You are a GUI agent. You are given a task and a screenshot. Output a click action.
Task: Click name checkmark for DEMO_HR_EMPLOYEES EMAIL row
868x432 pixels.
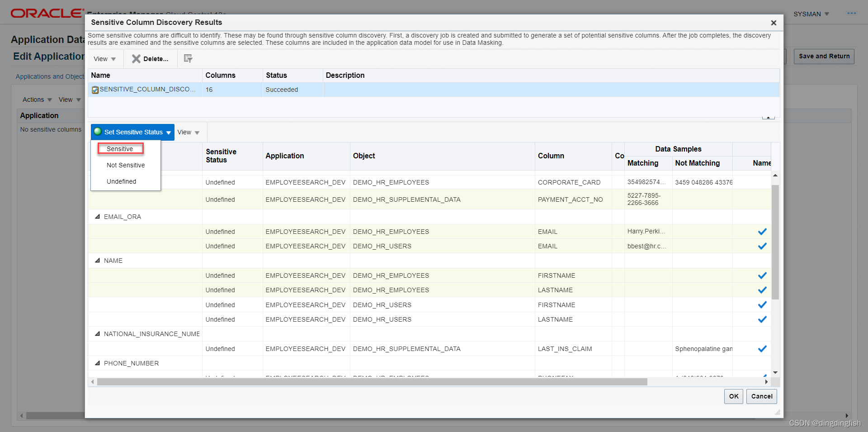[x=762, y=232]
